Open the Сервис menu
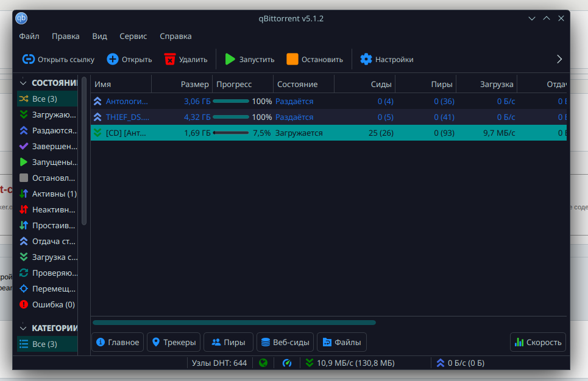 pyautogui.click(x=133, y=37)
